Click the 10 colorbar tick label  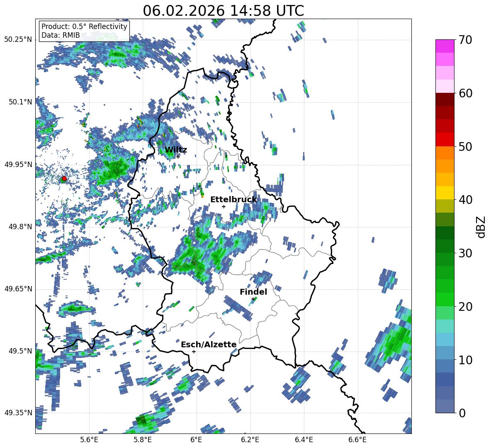(465, 360)
